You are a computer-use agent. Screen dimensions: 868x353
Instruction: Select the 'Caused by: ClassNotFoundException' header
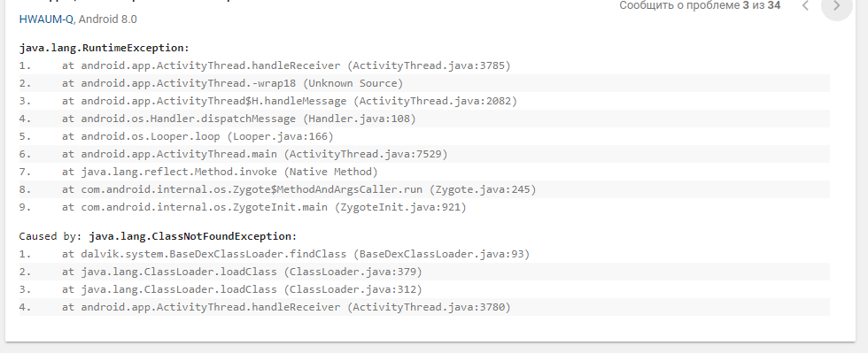click(158, 236)
